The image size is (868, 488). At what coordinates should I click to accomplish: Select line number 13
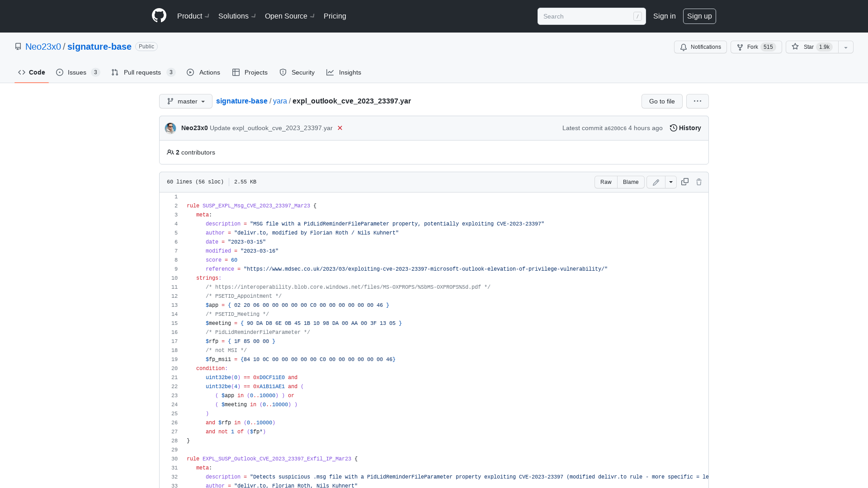[175, 305]
